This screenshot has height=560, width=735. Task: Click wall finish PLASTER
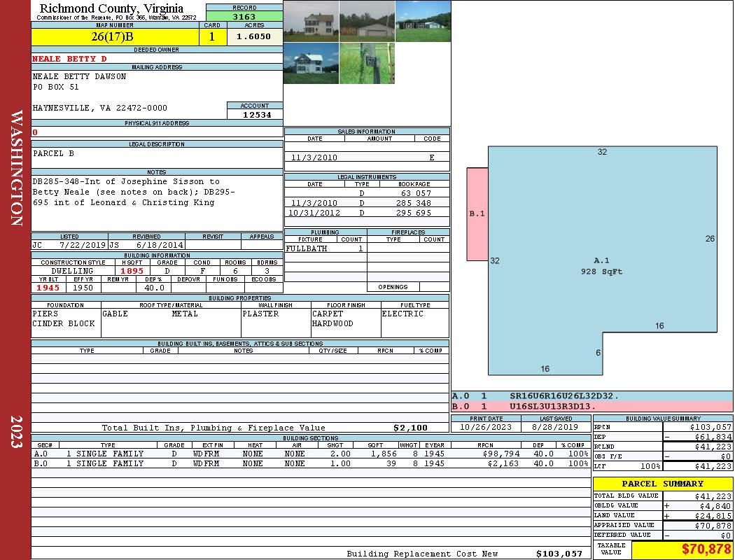pyautogui.click(x=260, y=314)
